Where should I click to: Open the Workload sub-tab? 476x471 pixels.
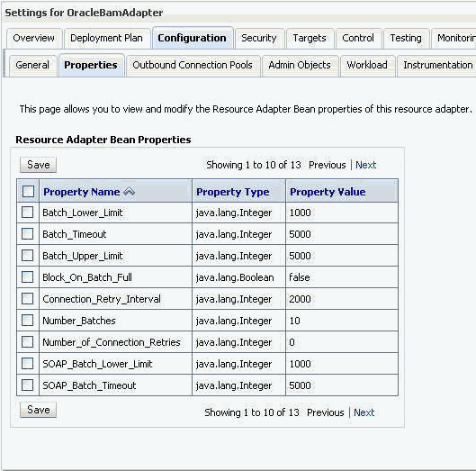pos(367,65)
